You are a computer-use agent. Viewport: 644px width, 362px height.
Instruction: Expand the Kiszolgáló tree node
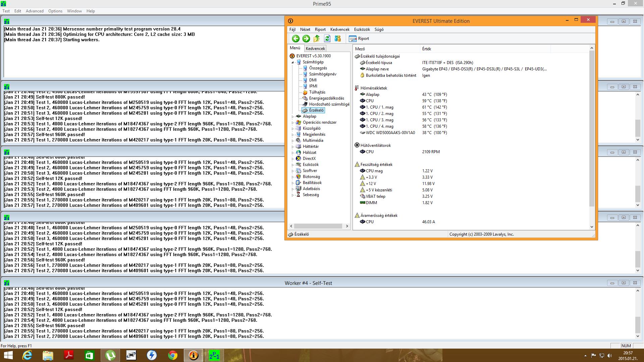[292, 129]
